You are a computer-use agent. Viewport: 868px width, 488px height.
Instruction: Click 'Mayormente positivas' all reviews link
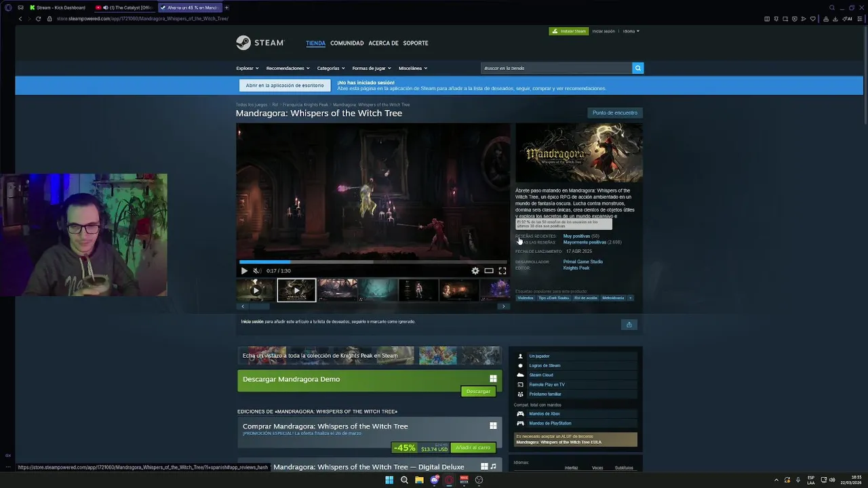click(x=585, y=242)
